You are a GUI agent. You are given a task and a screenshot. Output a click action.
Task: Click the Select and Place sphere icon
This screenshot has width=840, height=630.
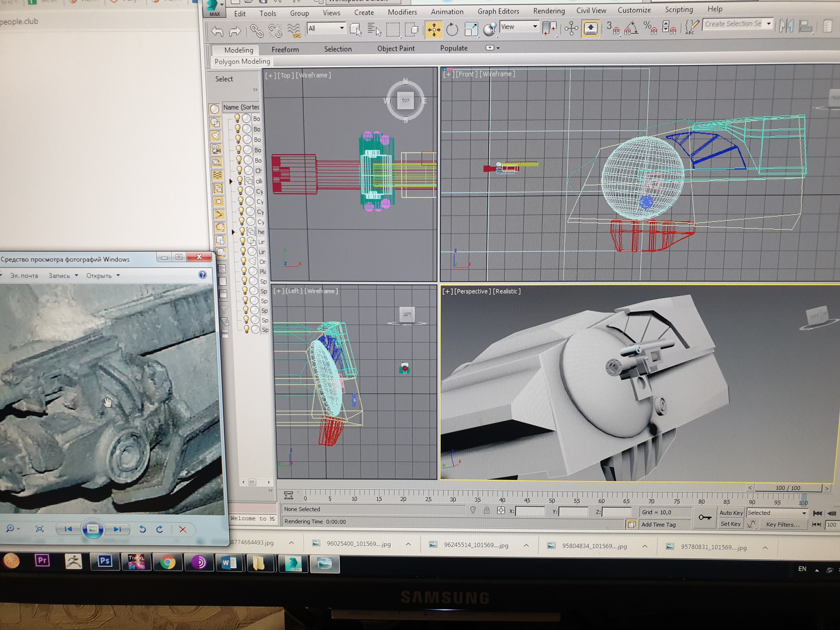pyautogui.click(x=490, y=29)
